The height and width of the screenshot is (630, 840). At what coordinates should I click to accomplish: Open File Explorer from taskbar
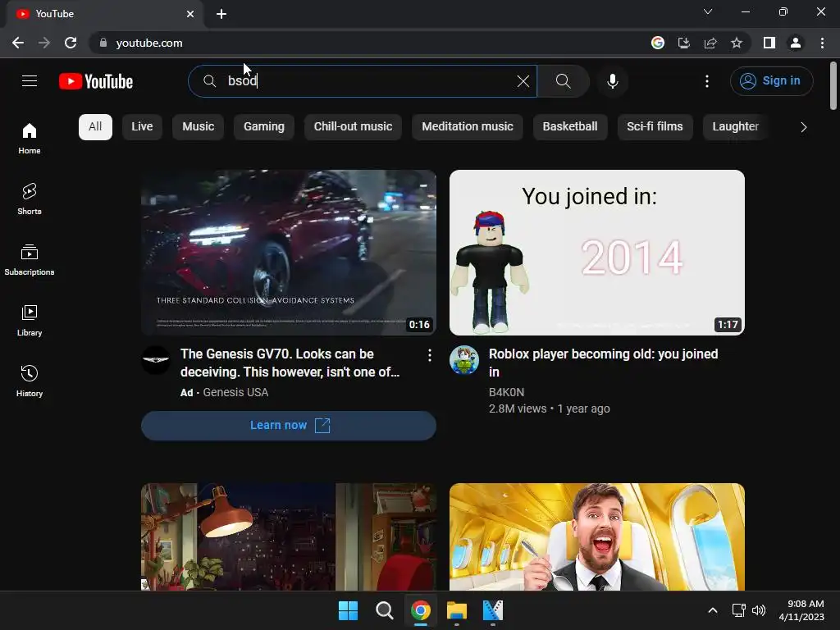(457, 610)
